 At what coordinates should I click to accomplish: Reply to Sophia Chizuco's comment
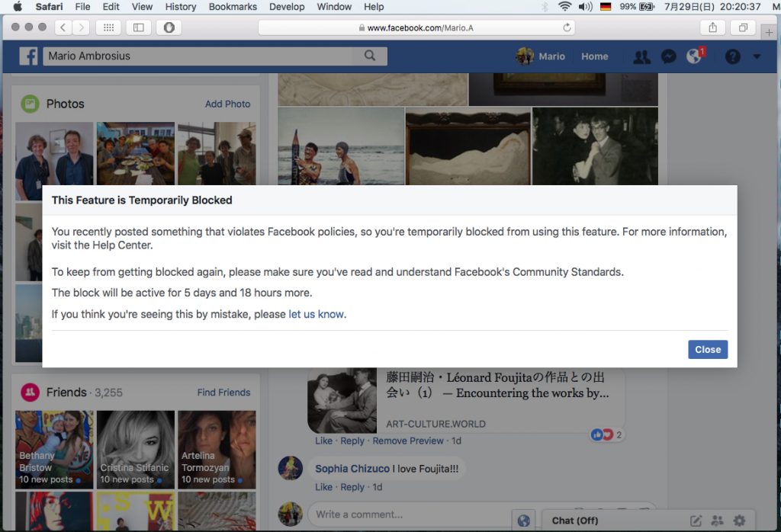[x=352, y=487]
